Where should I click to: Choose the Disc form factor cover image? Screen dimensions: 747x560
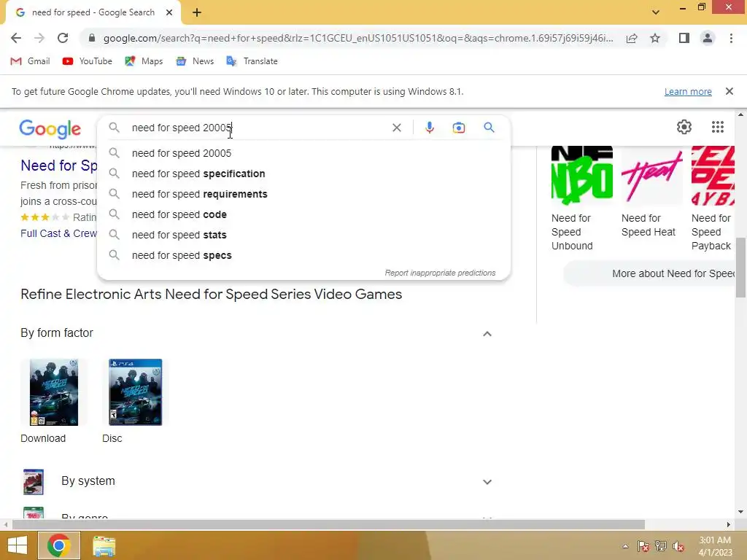pyautogui.click(x=135, y=392)
